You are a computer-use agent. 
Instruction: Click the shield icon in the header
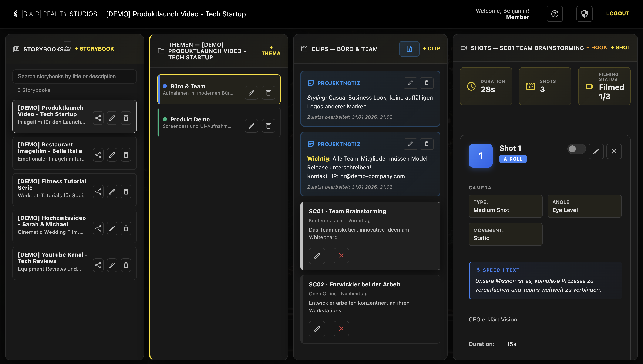[x=584, y=14]
